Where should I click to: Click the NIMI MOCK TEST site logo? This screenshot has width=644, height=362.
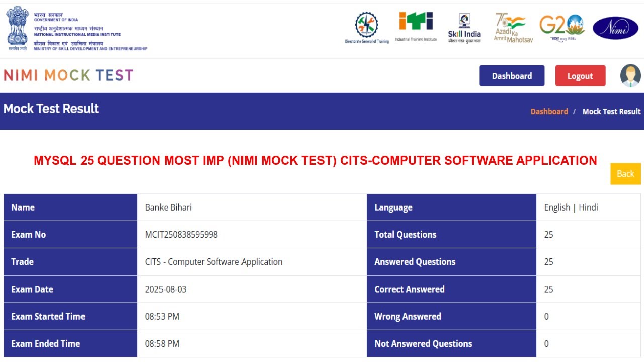coord(68,75)
